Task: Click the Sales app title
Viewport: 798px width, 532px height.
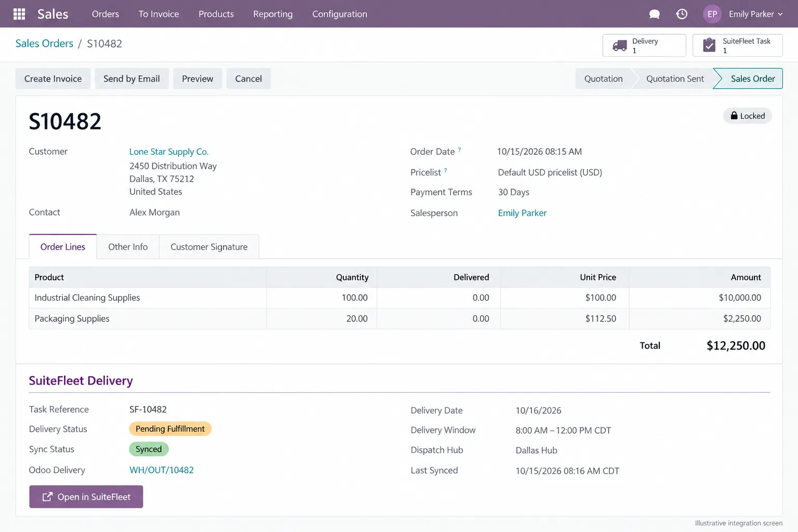Action: click(x=52, y=14)
